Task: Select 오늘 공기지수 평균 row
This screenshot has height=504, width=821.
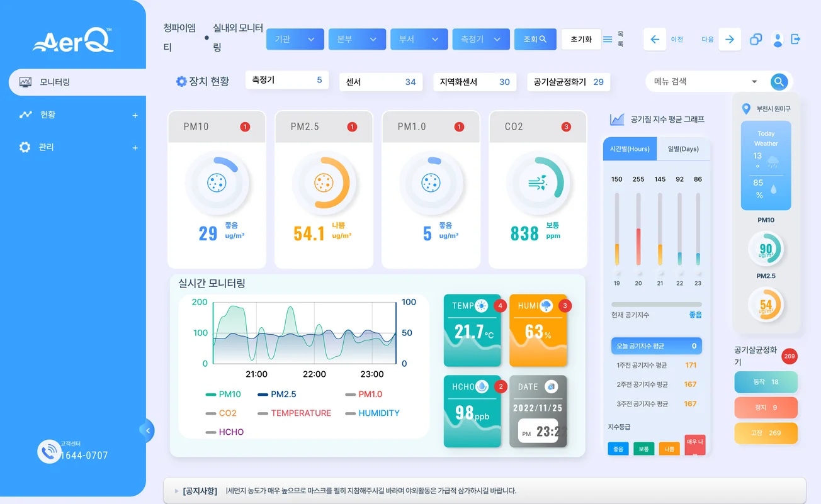Action: (657, 346)
